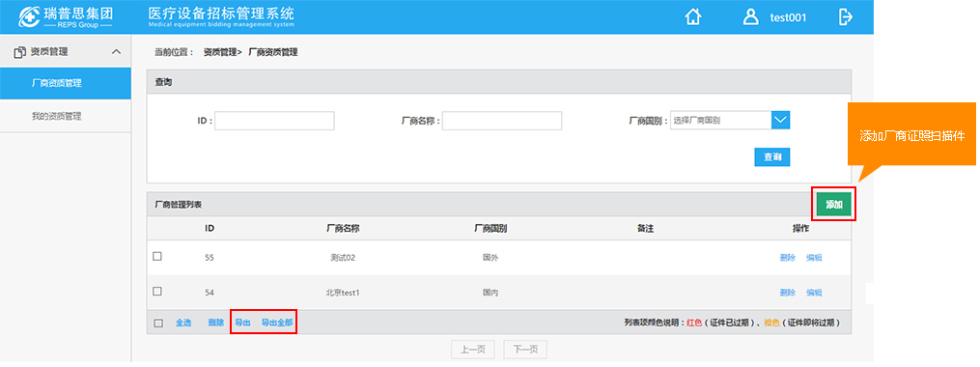This screenshot has width=980, height=367.
Task: Click the 厂商名称 column header
Action: tap(343, 229)
